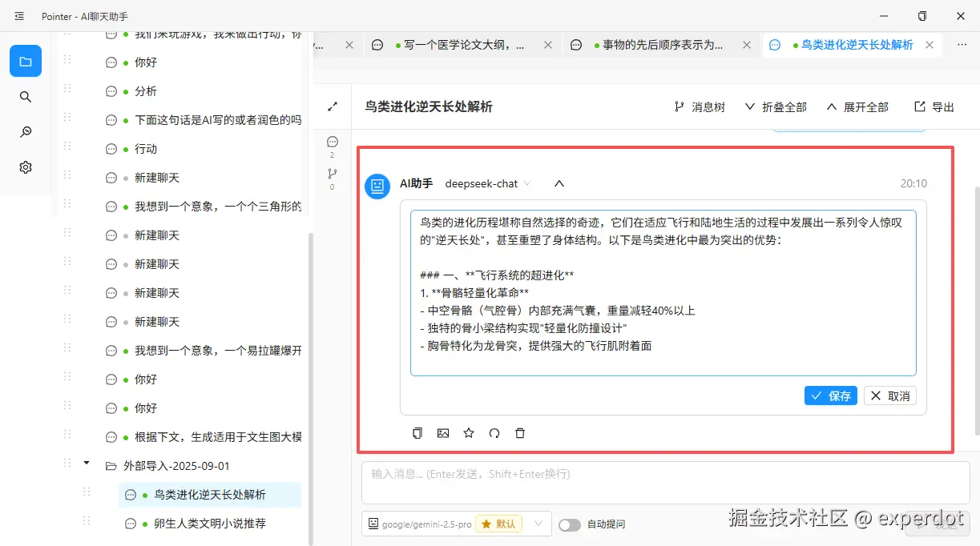Toggle the sidebar menu icon beside Pointer title
980x546 pixels.
click(x=19, y=16)
